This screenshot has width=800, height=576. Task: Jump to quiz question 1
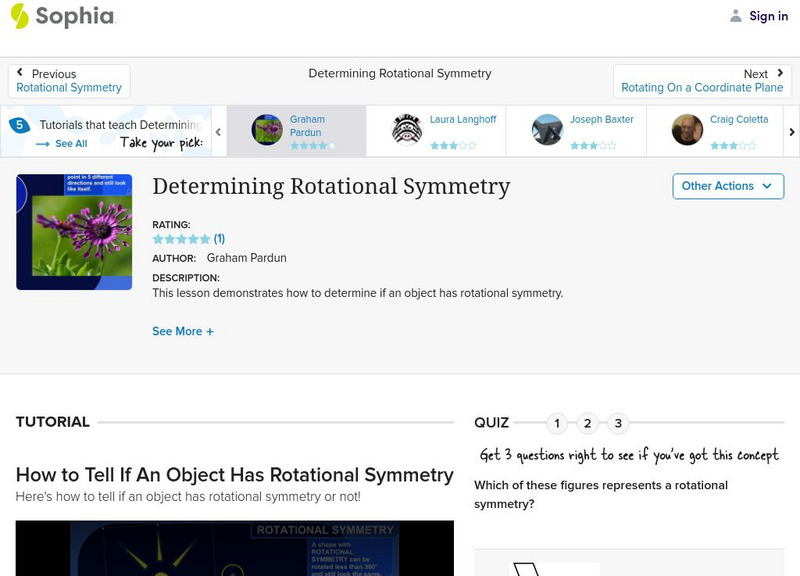click(557, 423)
